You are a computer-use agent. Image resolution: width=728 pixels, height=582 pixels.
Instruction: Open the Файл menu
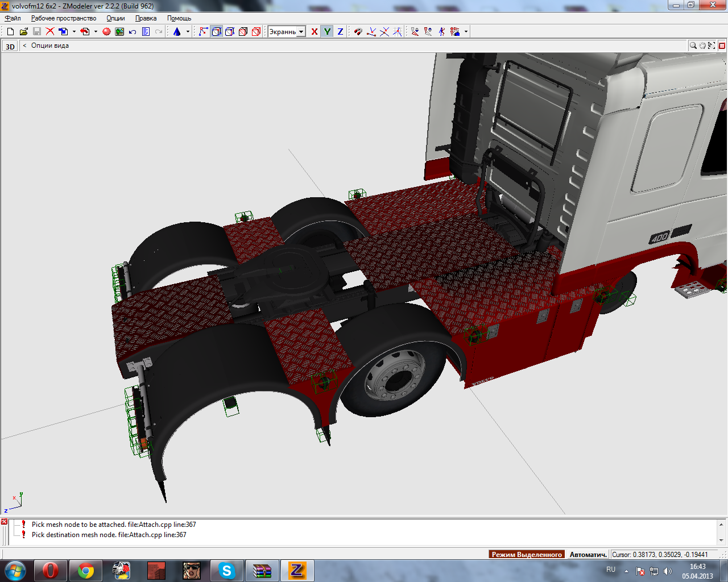point(13,18)
